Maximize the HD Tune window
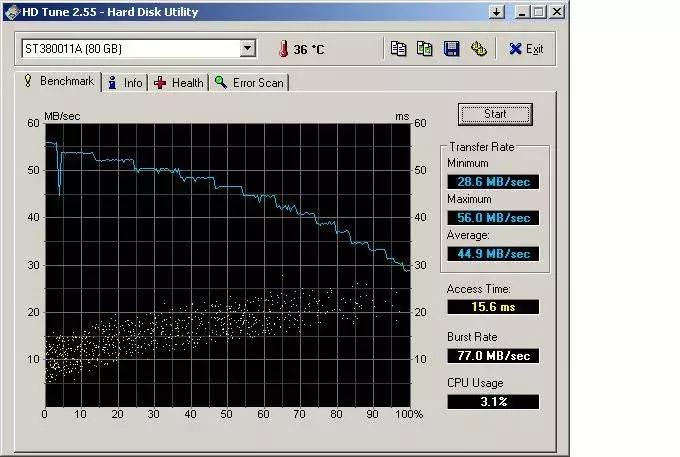The image size is (680, 457). click(539, 12)
